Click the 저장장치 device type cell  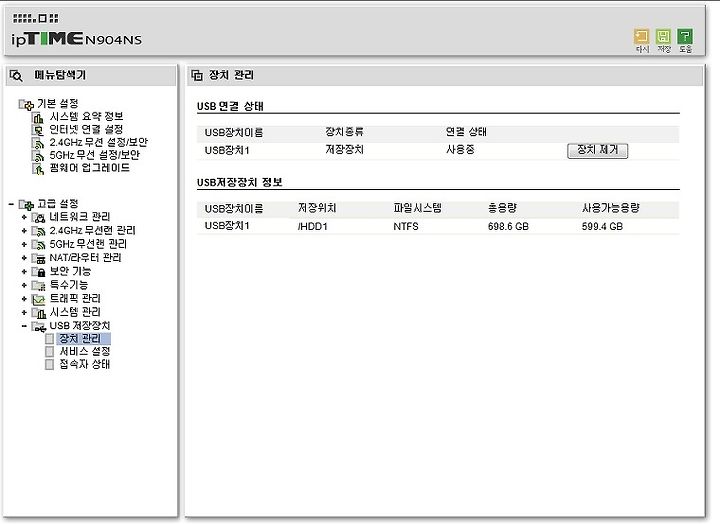point(344,150)
